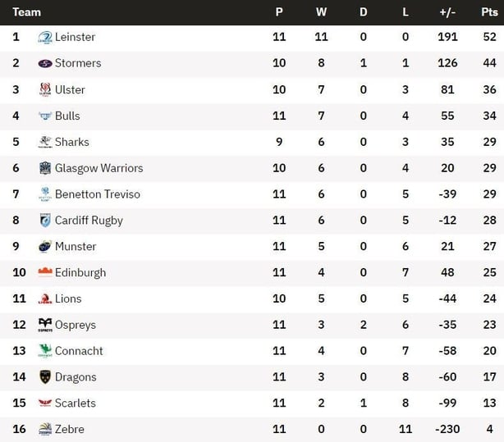The height and width of the screenshot is (442, 504).
Task: Click the Lions team name
Action: pos(68,298)
